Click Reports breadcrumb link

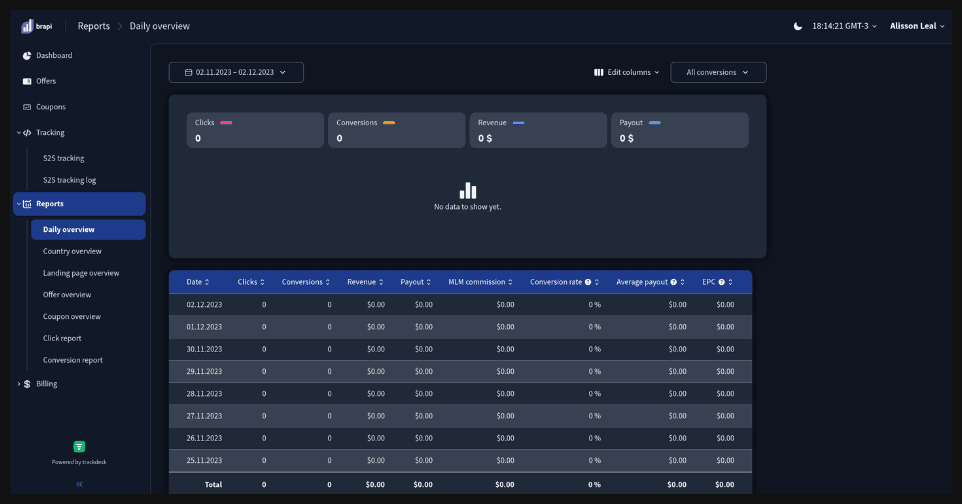[94, 26]
